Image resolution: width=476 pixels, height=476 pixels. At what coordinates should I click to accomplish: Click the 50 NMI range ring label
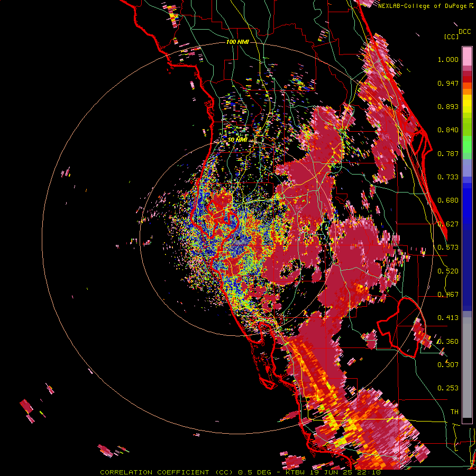tap(237, 140)
